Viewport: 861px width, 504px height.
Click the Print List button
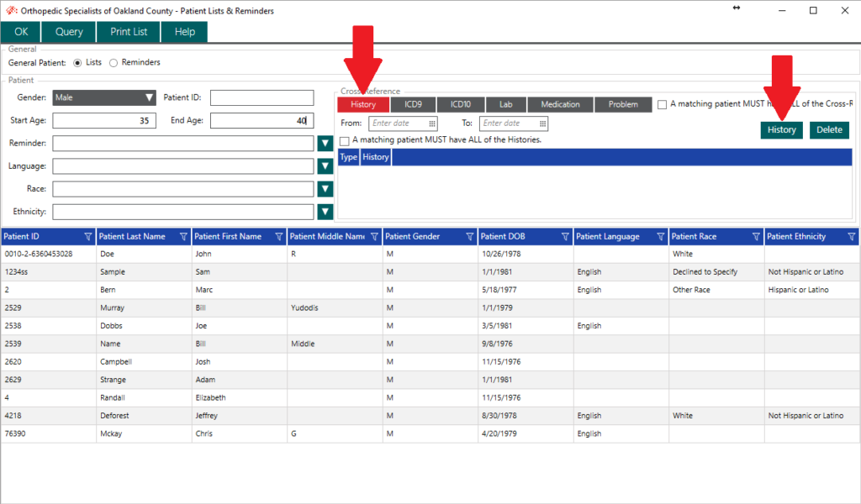(x=127, y=31)
